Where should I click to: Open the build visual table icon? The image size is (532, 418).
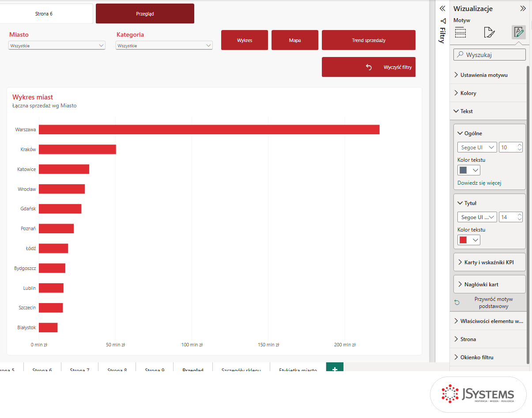coord(460,32)
